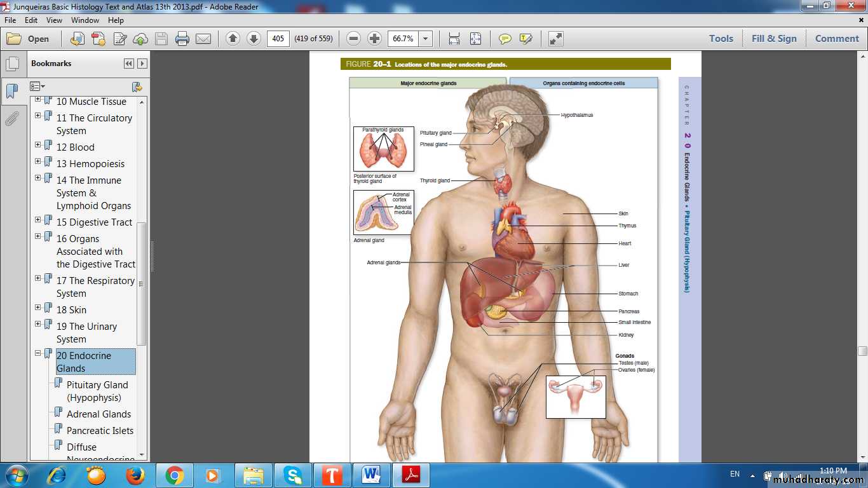Switch to read mode view

pos(556,39)
